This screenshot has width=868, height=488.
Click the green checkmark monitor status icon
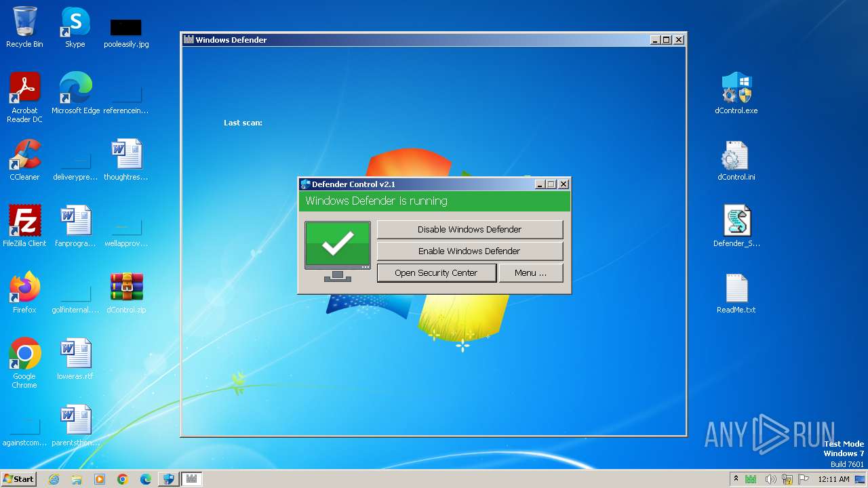pyautogui.click(x=338, y=251)
